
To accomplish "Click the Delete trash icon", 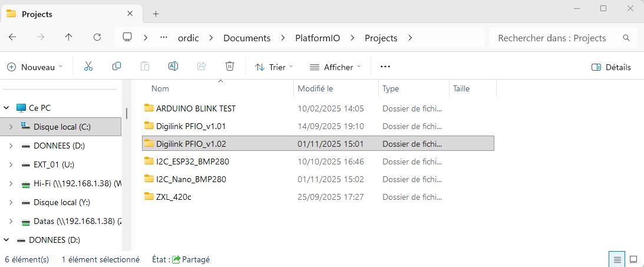I will (230, 67).
